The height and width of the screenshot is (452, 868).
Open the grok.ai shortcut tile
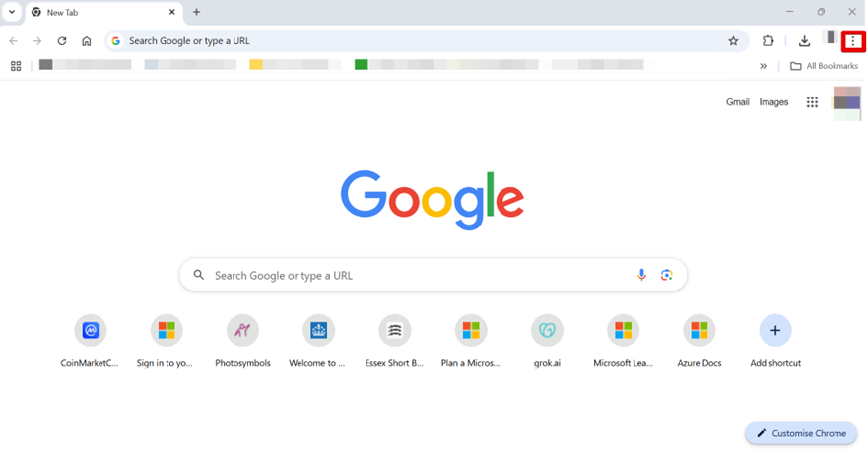(x=546, y=331)
